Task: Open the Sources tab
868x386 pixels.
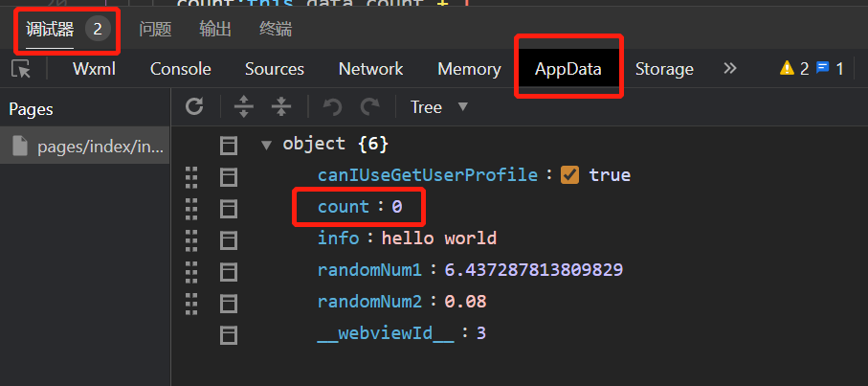Action: [x=275, y=69]
